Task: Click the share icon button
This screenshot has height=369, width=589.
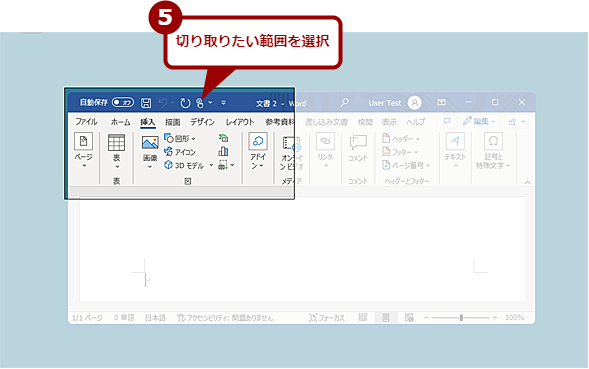Action: [513, 121]
